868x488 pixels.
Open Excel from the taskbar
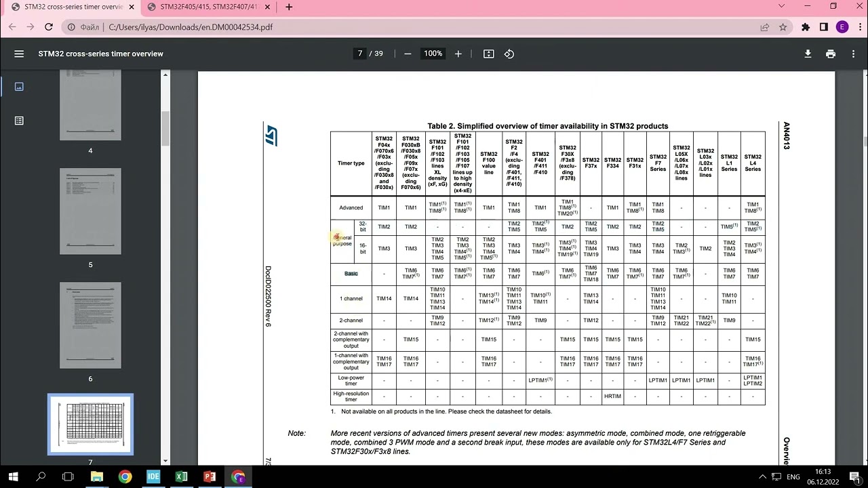181,476
